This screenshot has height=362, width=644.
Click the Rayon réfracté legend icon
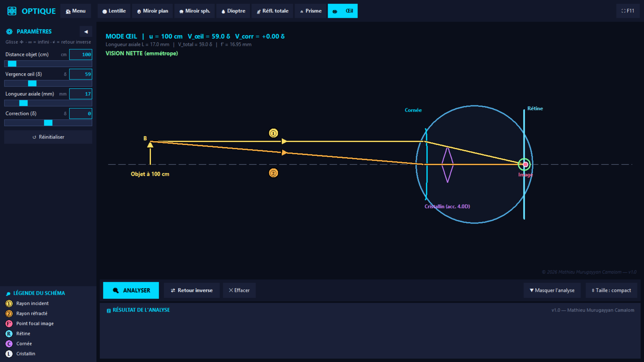pyautogui.click(x=9, y=314)
